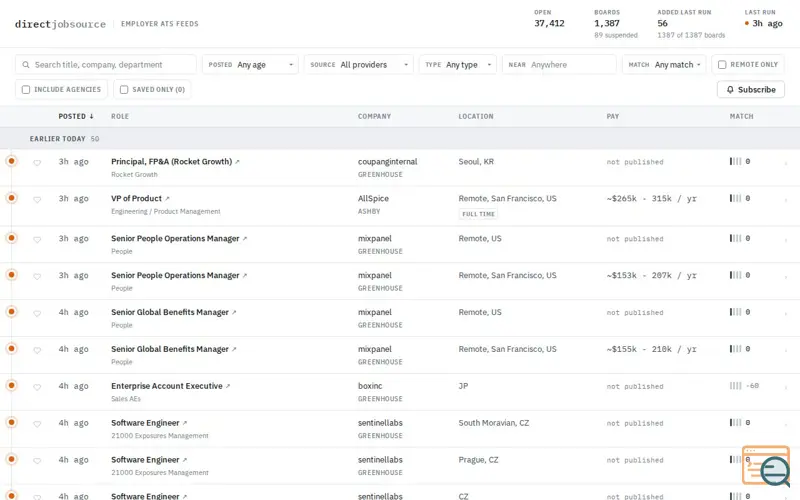The image size is (800, 500).
Task: Click the bell icon in Subscribe button
Action: click(730, 89)
